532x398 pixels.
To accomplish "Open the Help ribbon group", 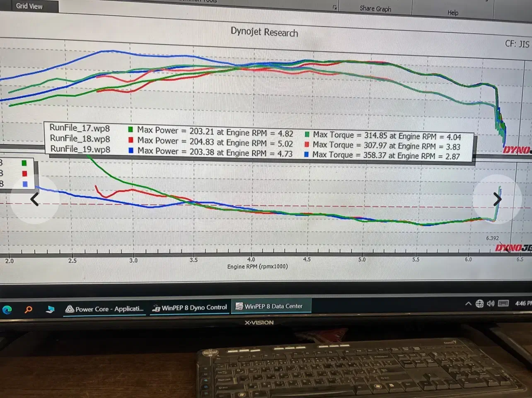I will 453,13.
